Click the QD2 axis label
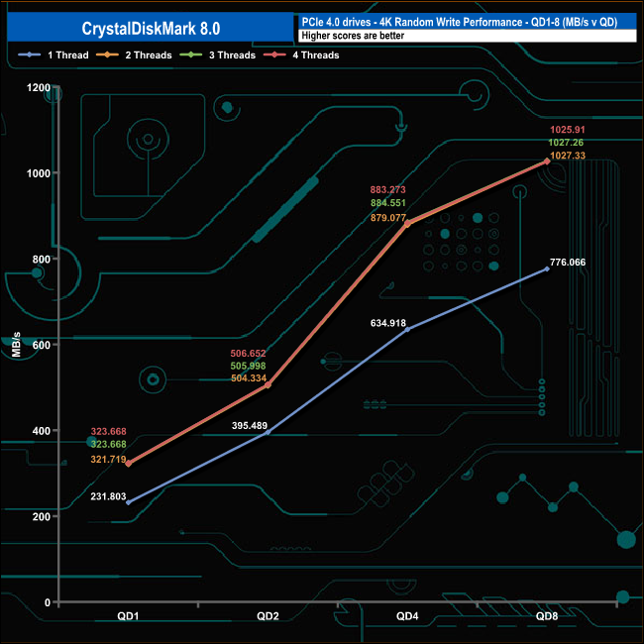The height and width of the screenshot is (644, 644). tap(268, 616)
